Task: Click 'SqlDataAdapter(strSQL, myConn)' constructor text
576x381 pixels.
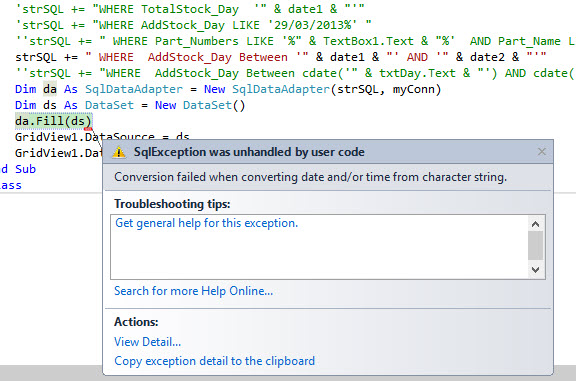Action: point(336,89)
